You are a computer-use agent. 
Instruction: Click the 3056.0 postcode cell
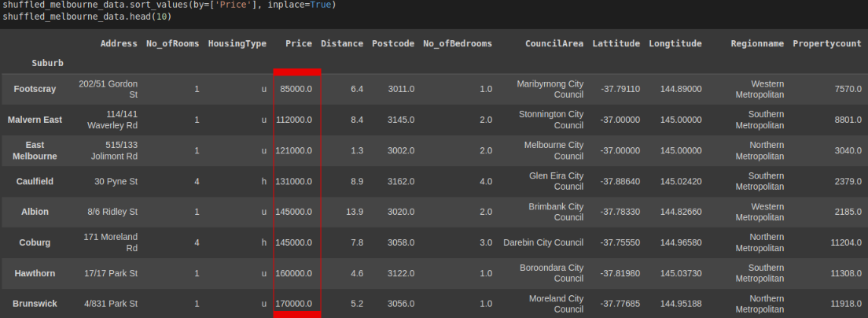click(401, 304)
